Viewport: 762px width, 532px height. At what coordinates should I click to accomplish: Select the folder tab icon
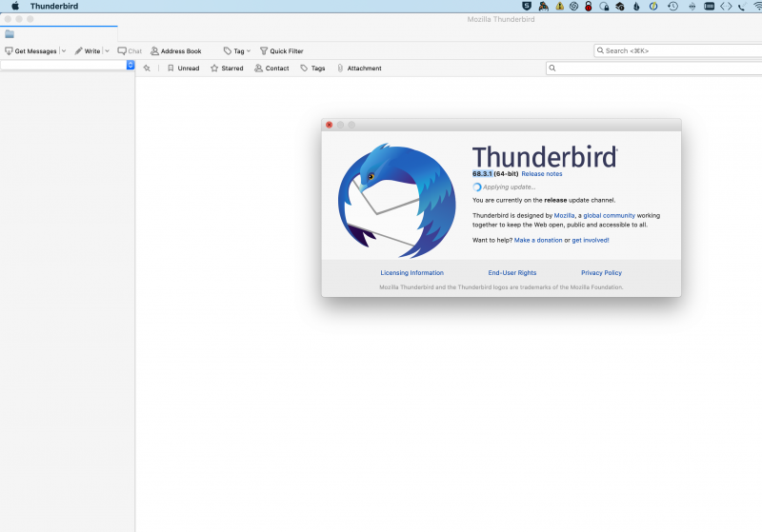[x=10, y=34]
